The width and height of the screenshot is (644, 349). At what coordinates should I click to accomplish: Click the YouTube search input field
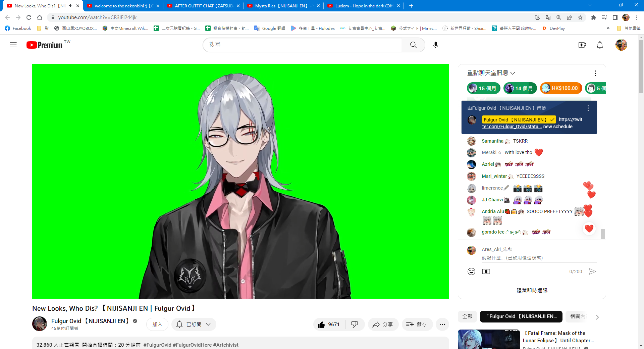(x=302, y=45)
